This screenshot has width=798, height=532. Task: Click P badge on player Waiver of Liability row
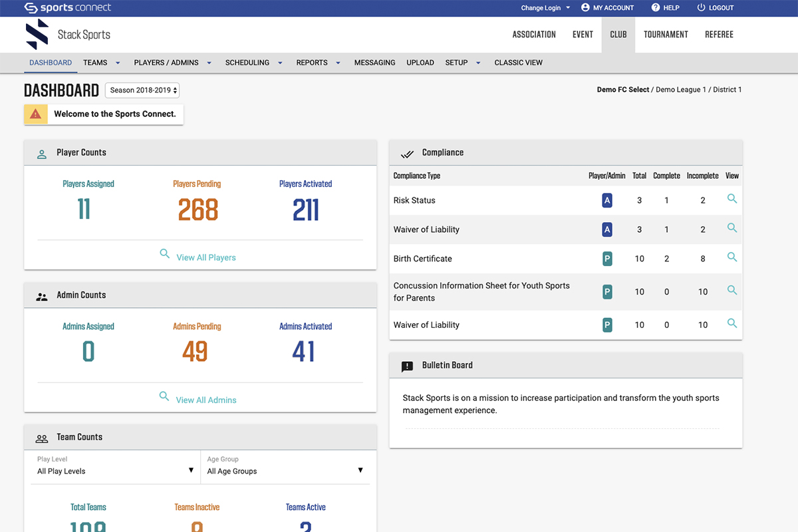coord(606,325)
